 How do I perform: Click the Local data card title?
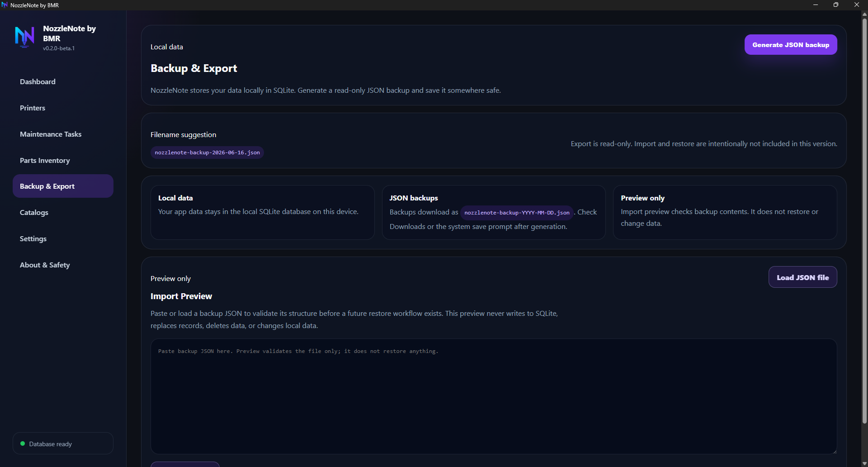click(x=175, y=198)
